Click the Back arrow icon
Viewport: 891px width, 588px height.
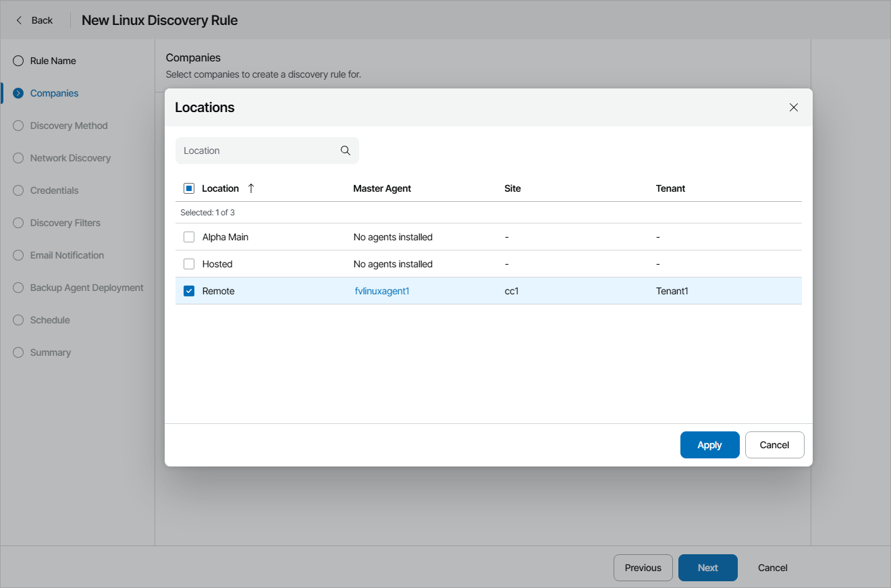[19, 20]
